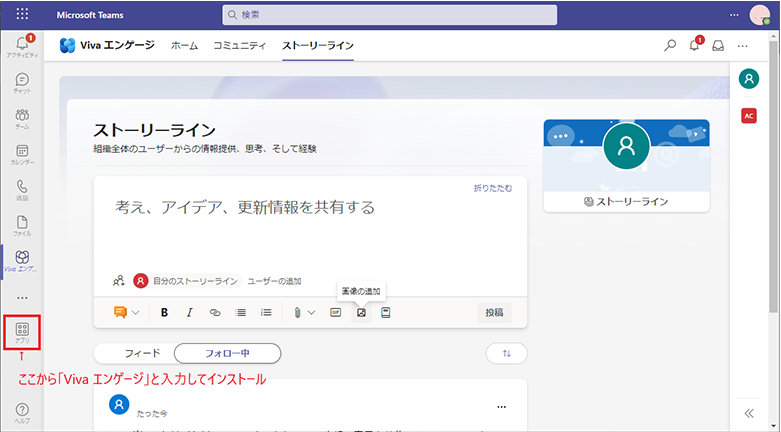The width and height of the screenshot is (781, 432).
Task: Click the 折りたたむ collapse link
Action: click(493, 188)
